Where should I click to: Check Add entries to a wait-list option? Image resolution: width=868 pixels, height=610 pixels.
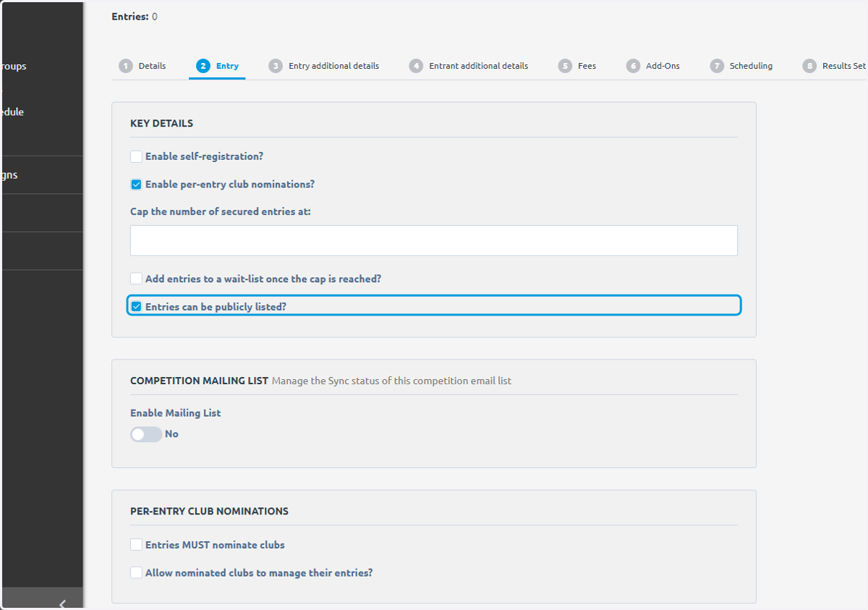tap(136, 279)
